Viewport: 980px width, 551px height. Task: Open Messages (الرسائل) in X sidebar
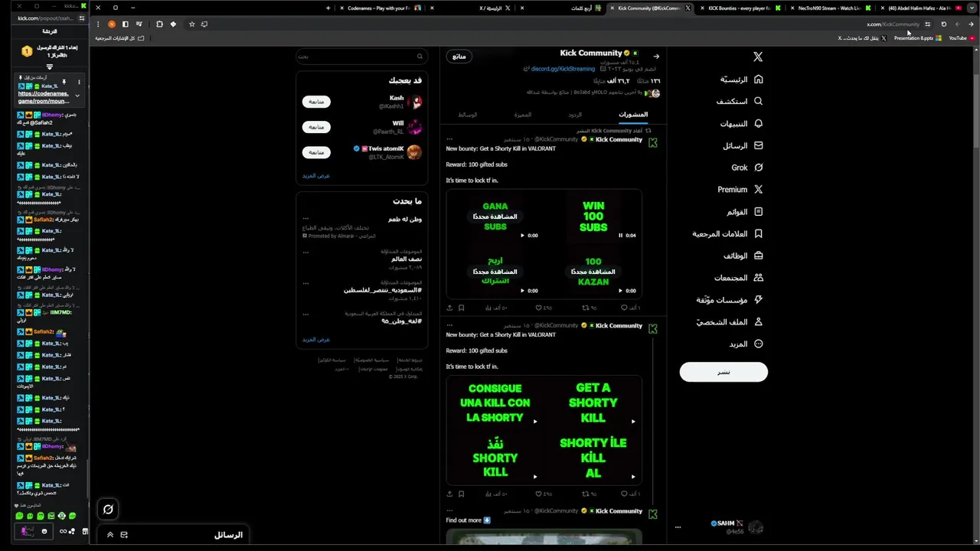pyautogui.click(x=743, y=145)
